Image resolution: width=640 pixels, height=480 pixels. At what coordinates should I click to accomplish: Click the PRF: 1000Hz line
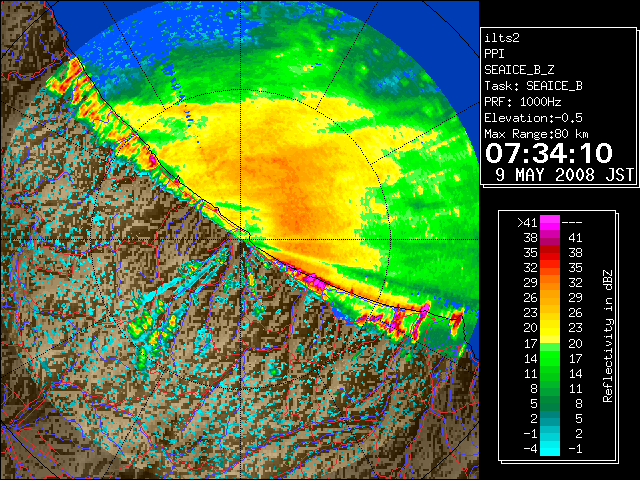pyautogui.click(x=523, y=102)
